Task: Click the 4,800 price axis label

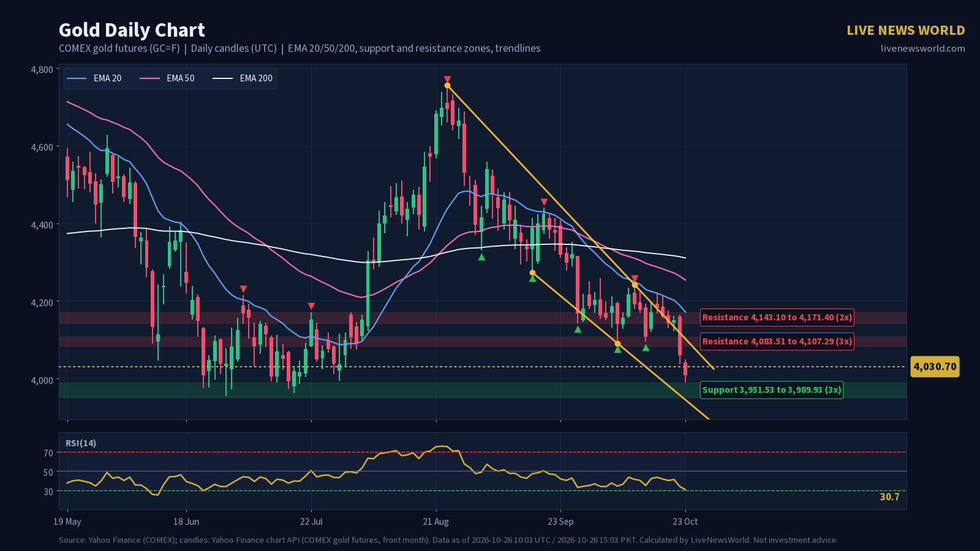Action: [x=42, y=70]
